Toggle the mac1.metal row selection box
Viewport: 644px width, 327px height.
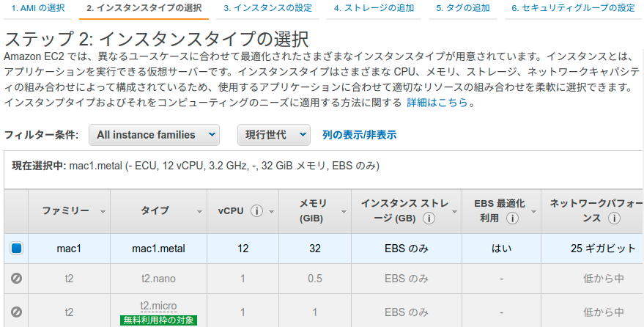coord(16,248)
